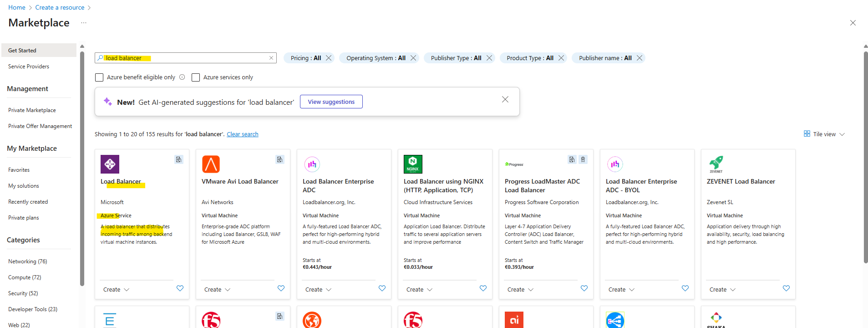Open the Operating System filter

(x=376, y=58)
